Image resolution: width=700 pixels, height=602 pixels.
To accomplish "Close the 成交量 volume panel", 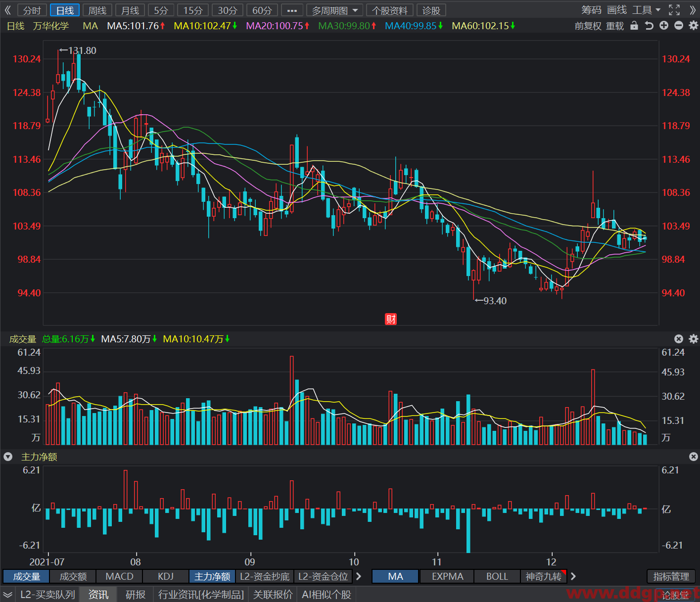I will [x=679, y=339].
